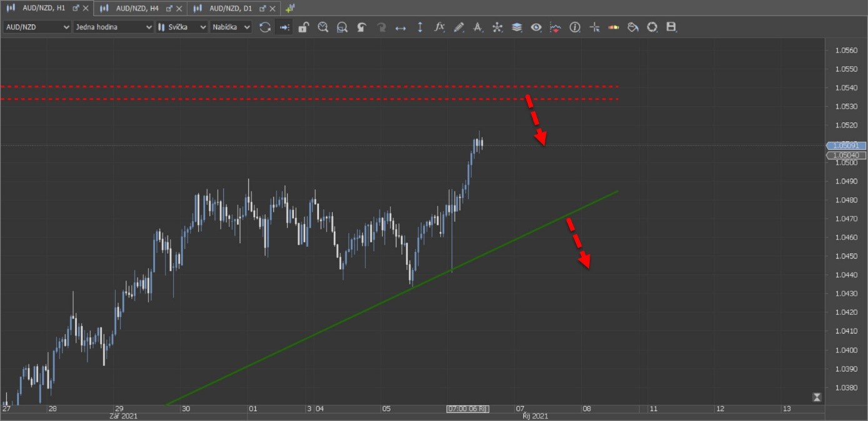Screen dimensions: 868x421
Task: Close the AUD/NZD, H4 tab
Action: (179, 8)
